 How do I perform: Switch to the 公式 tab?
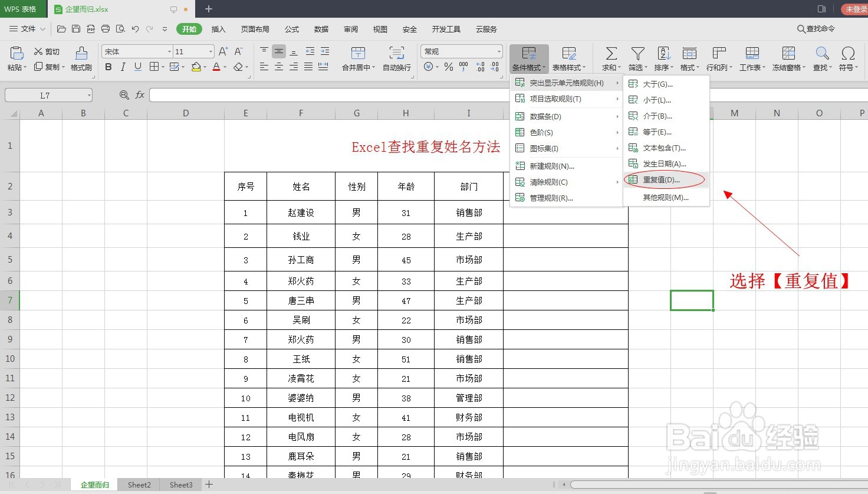(292, 29)
